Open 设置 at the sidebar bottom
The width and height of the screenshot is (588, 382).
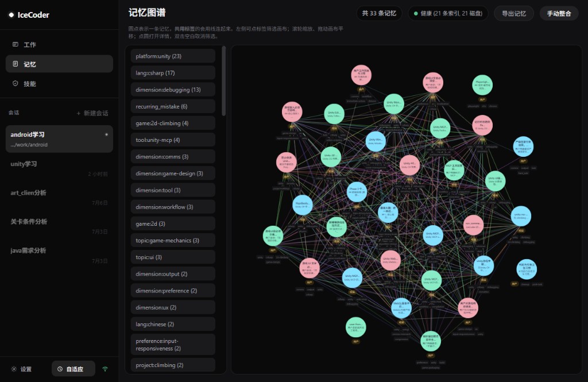point(21,369)
